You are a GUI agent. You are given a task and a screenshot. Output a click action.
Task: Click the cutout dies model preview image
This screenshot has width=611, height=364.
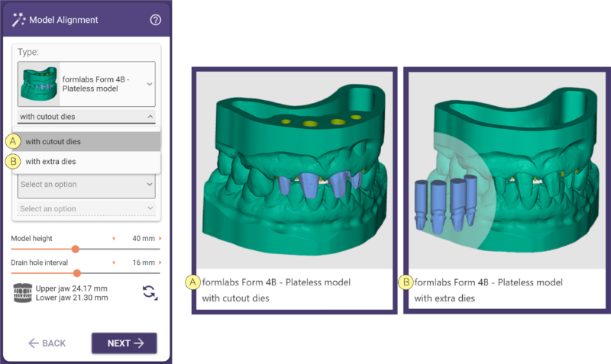294,169
